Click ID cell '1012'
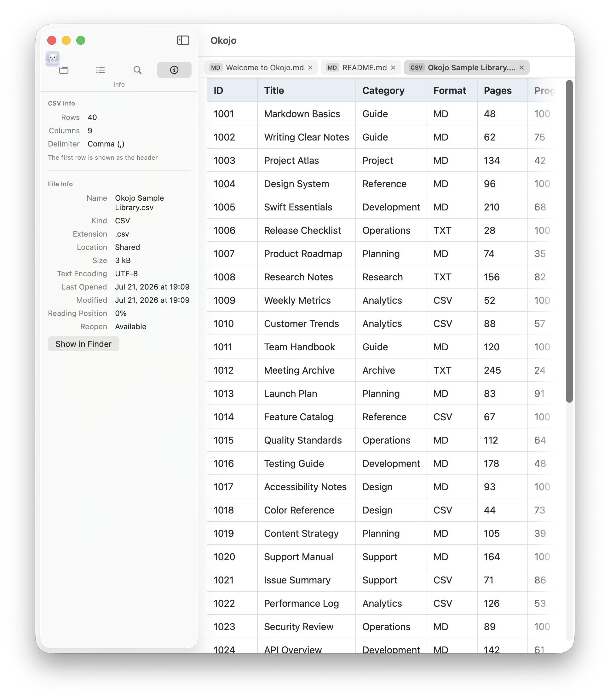 click(232, 370)
